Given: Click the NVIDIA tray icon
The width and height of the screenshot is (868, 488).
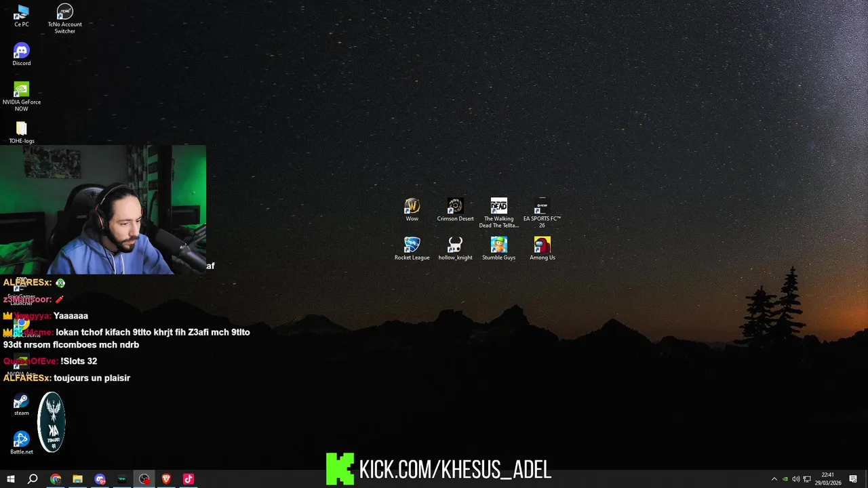Looking at the screenshot, I should (785, 479).
